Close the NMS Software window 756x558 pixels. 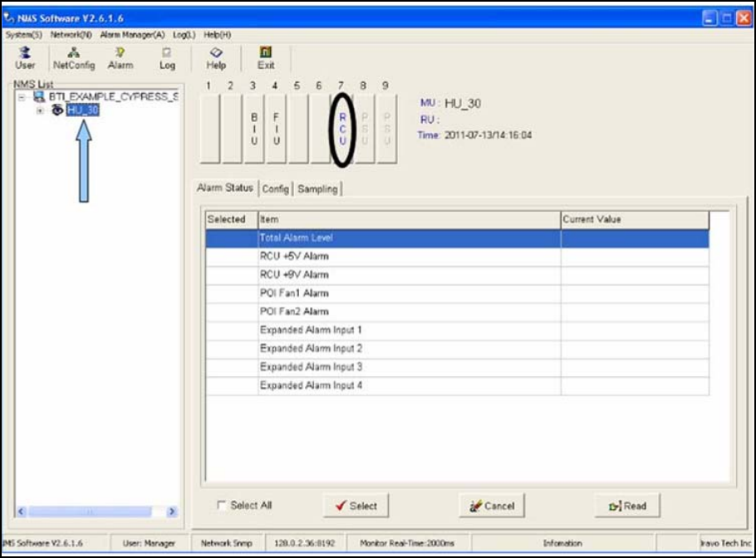click(x=744, y=18)
